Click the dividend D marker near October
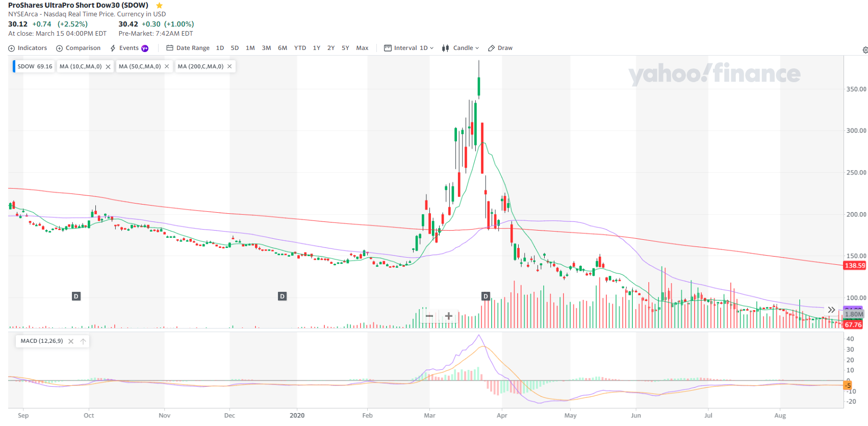 point(76,296)
